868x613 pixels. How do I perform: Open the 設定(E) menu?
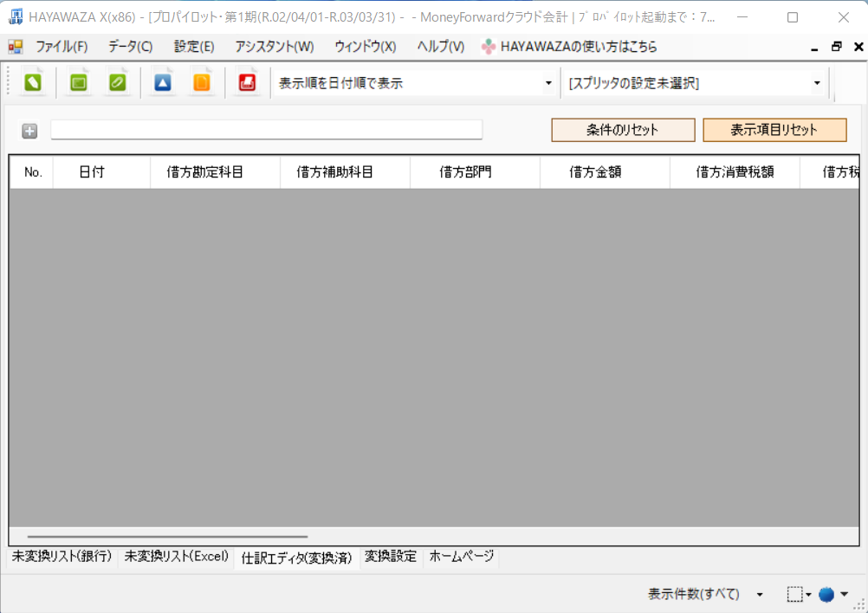coord(194,47)
